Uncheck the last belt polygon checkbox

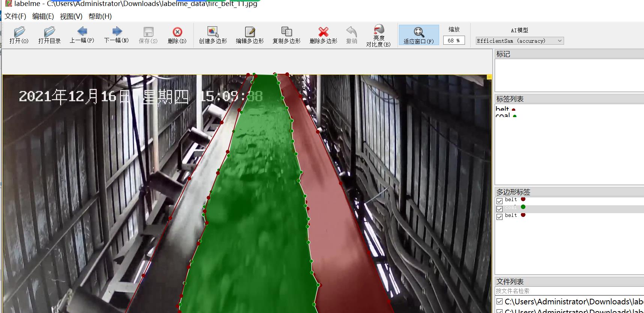point(500,217)
